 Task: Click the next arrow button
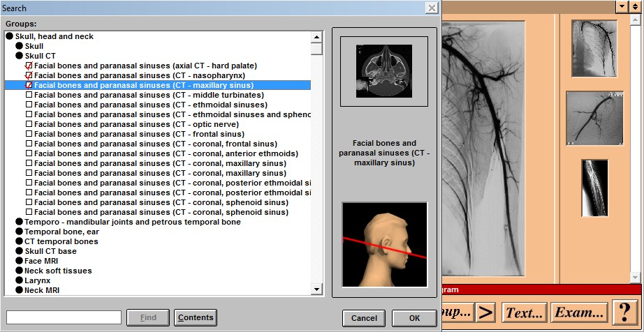point(485,312)
